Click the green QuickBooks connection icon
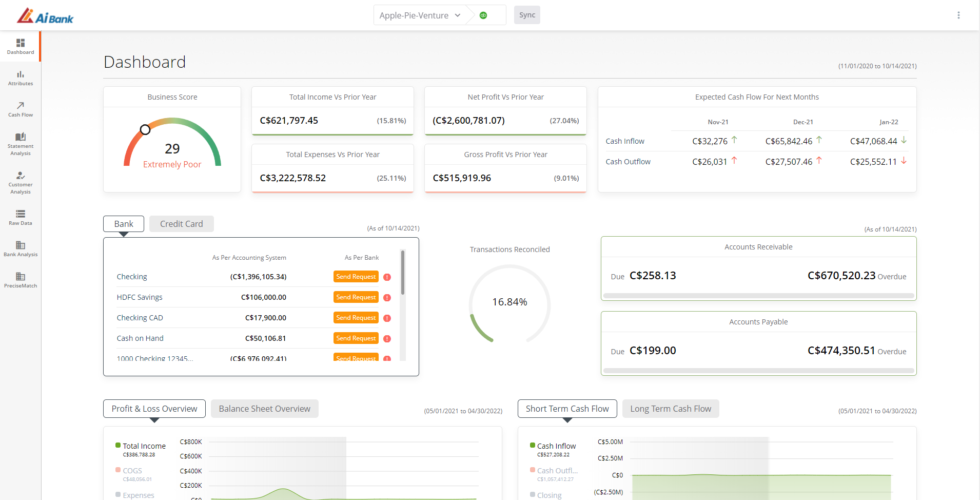980x500 pixels. click(483, 15)
